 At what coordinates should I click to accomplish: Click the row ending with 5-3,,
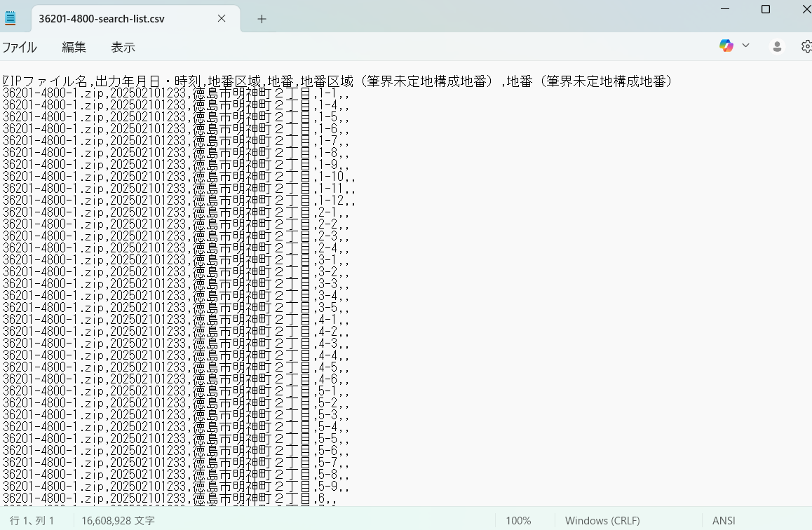176,414
